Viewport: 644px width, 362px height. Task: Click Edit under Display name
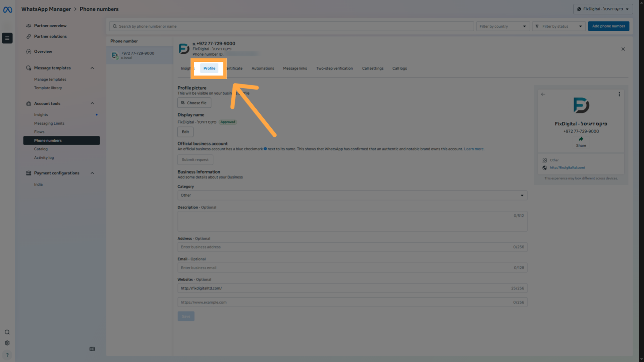coord(185,132)
